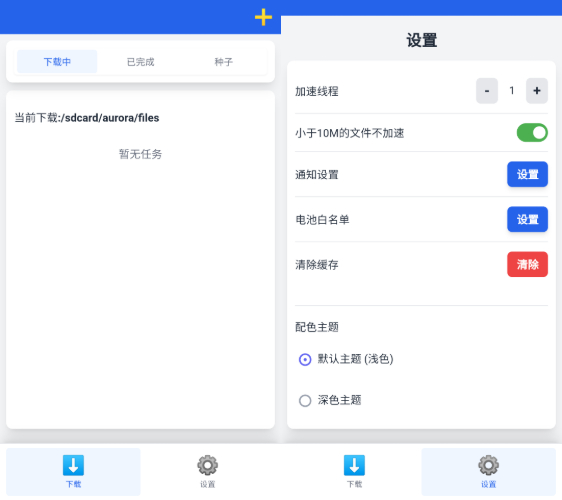Decrease 加速线程 with the minus button
Screen dimensions: 562x500
[487, 91]
